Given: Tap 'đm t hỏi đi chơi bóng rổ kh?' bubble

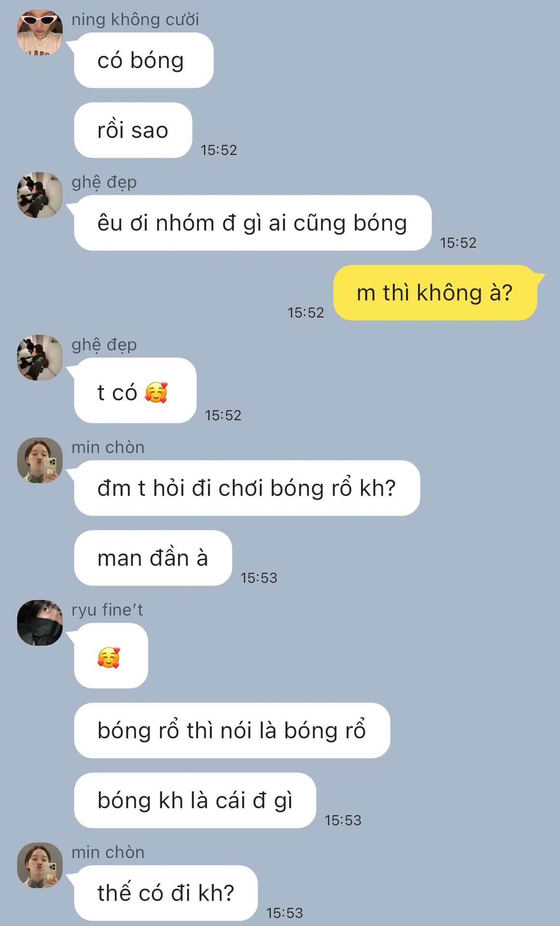Looking at the screenshot, I should point(247,488).
